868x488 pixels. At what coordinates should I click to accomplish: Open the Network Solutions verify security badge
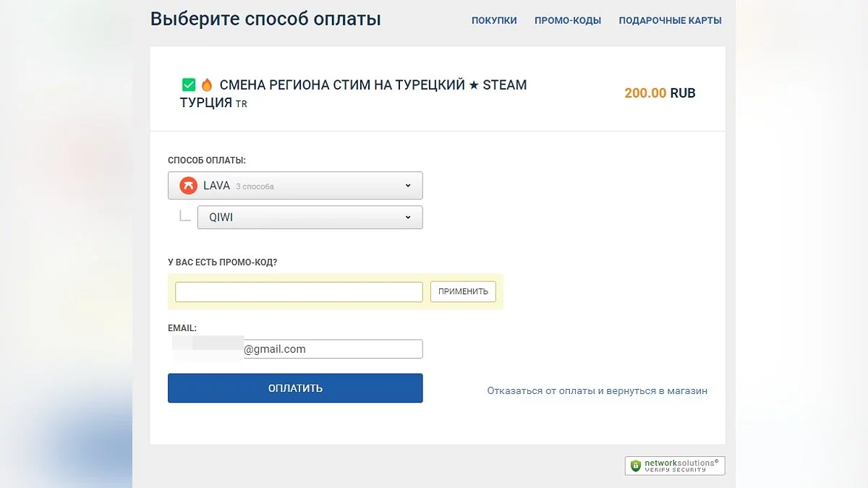(x=675, y=466)
